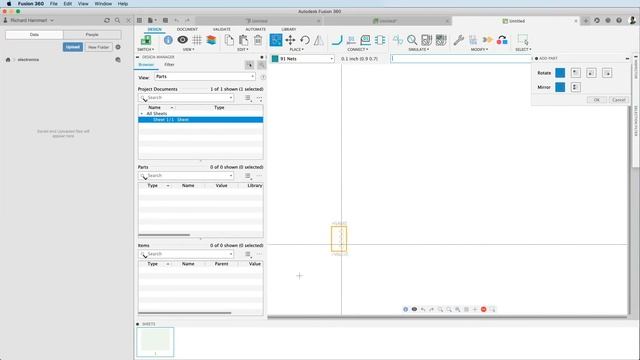Select the Net wire tool

[x=337, y=40]
